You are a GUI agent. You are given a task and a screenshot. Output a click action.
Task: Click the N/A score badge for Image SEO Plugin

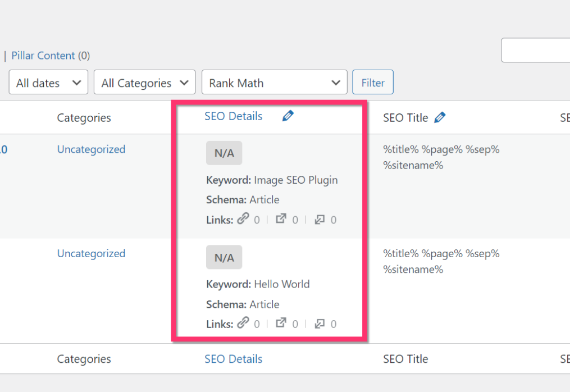click(x=224, y=153)
